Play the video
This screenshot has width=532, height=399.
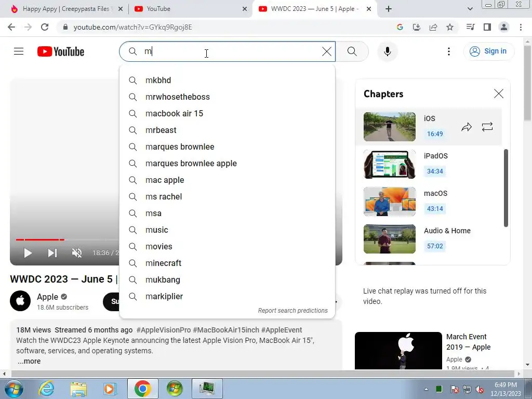tap(28, 253)
